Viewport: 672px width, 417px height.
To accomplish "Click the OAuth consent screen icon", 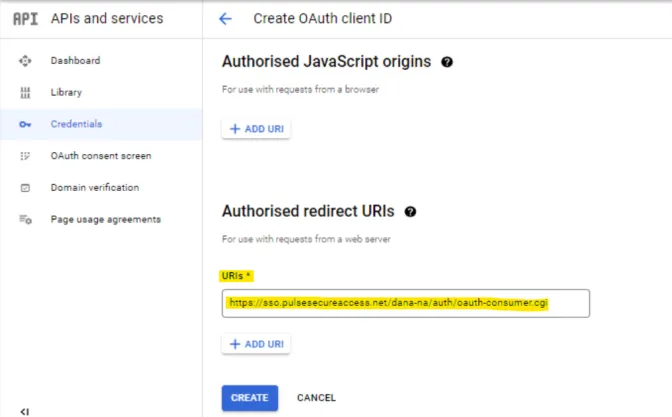I will [25, 156].
